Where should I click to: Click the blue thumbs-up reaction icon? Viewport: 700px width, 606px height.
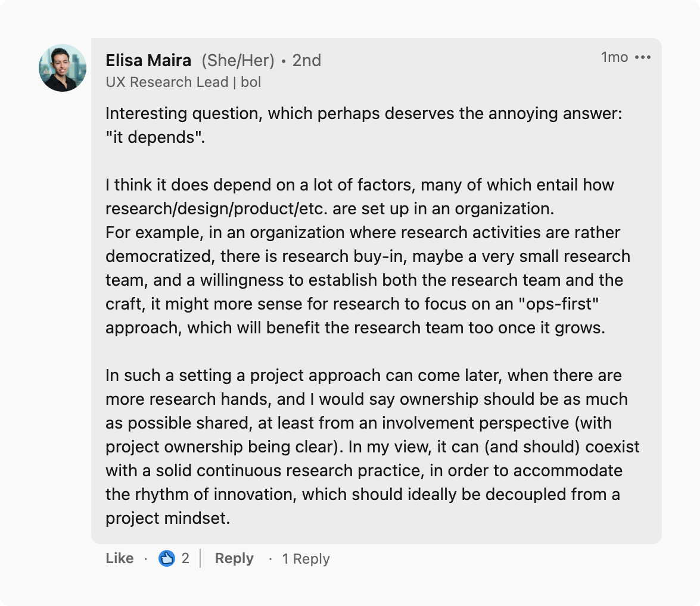(x=167, y=558)
